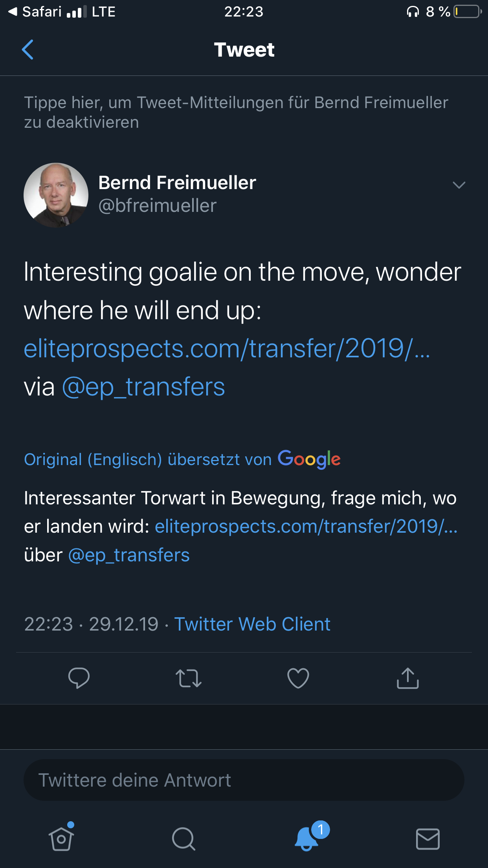Tap the back arrow icon
Viewport: 488px width, 868px height.
point(28,50)
